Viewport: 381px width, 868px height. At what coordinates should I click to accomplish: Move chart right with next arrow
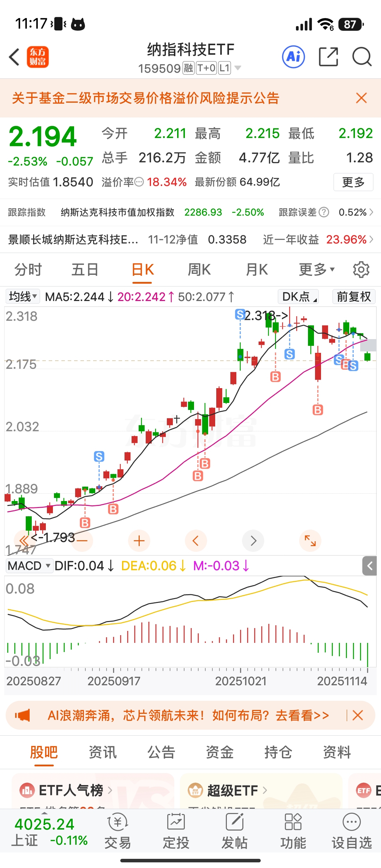pos(253,541)
